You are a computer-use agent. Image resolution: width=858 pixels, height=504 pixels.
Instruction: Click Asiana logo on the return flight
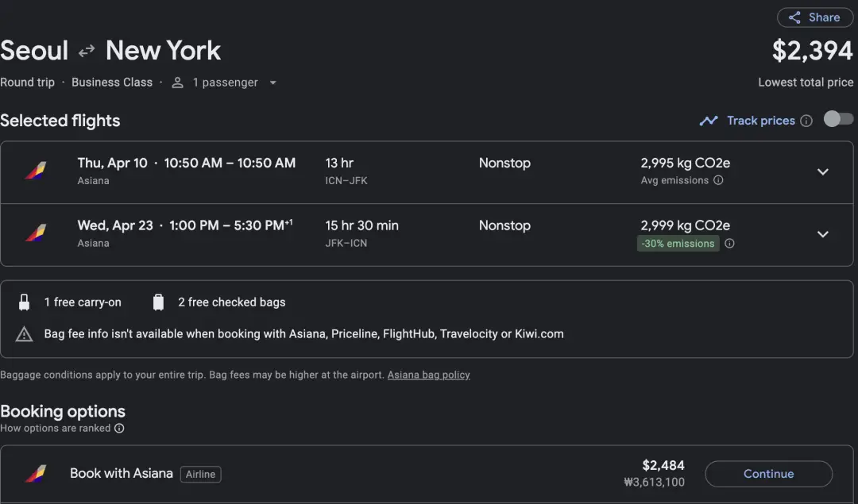tap(35, 233)
